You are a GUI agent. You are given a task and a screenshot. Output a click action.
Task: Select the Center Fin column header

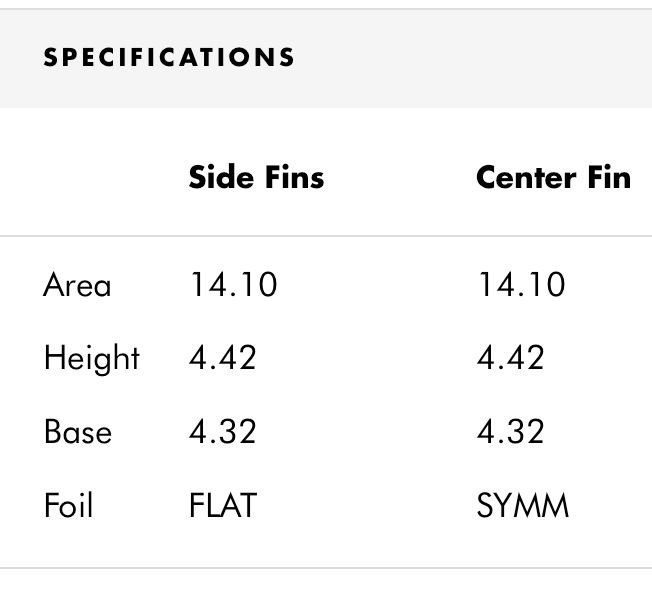553,178
